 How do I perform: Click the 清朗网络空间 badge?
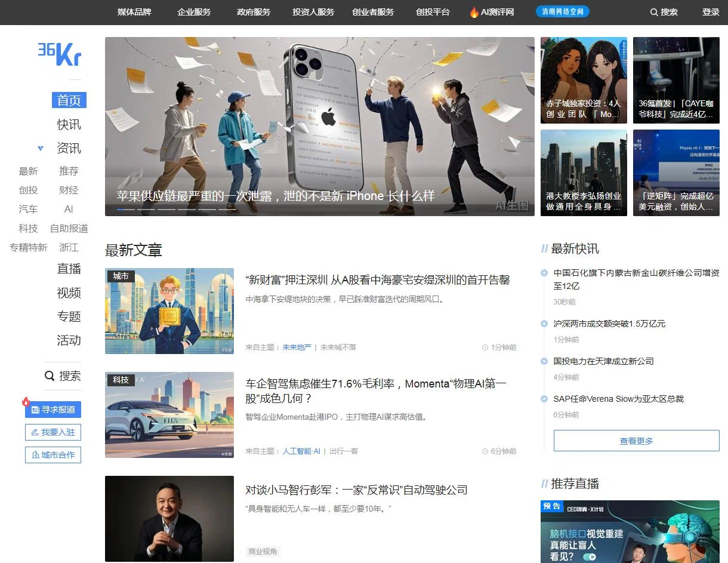(562, 11)
